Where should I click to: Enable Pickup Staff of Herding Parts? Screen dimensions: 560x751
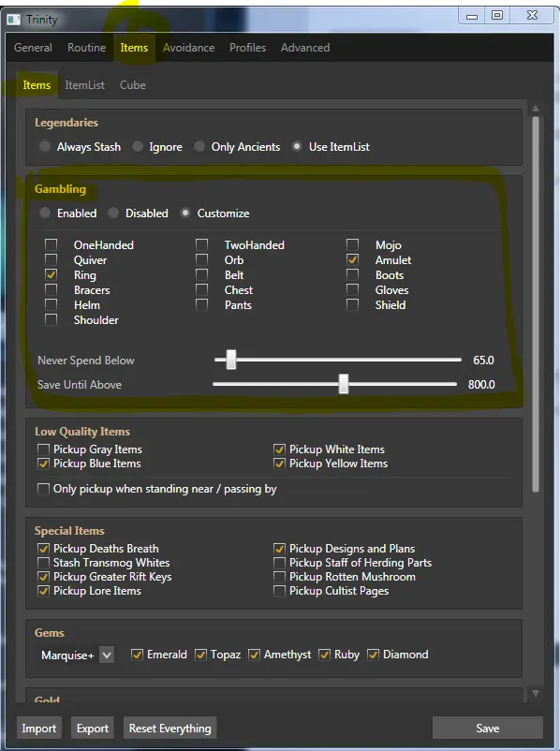point(279,563)
